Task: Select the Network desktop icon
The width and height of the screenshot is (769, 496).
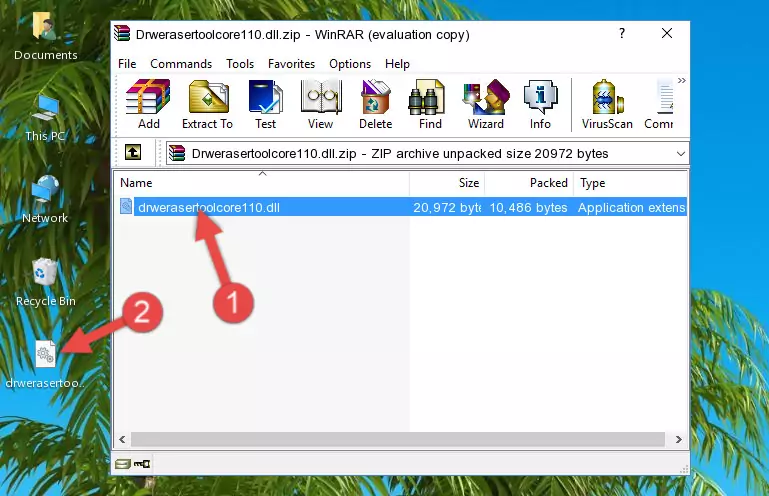Action: tap(45, 200)
